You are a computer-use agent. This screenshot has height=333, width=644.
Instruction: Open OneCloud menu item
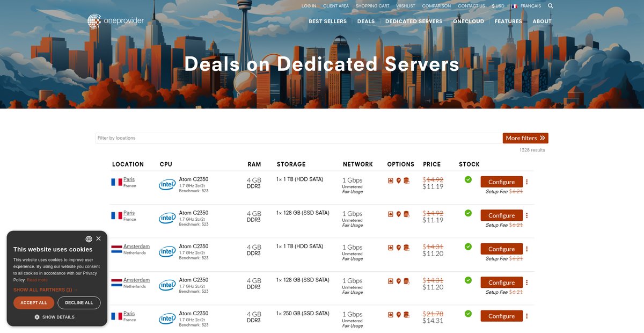pyautogui.click(x=469, y=21)
